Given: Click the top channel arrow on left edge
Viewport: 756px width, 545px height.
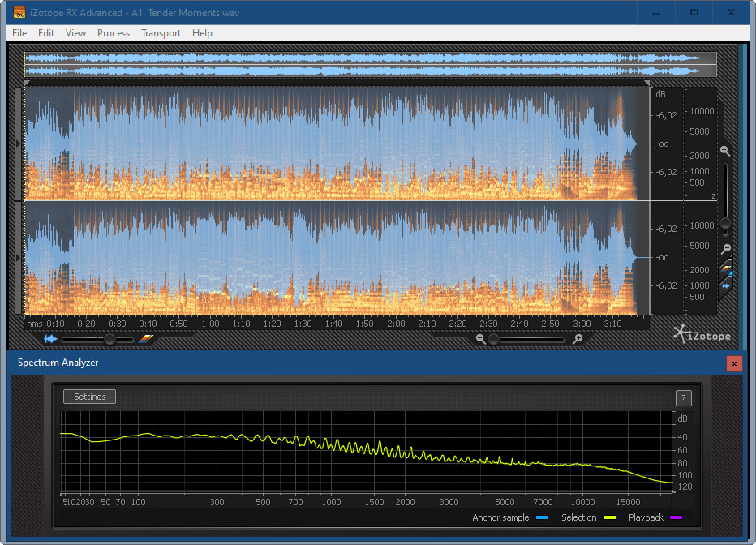Looking at the screenshot, I should coord(19,144).
